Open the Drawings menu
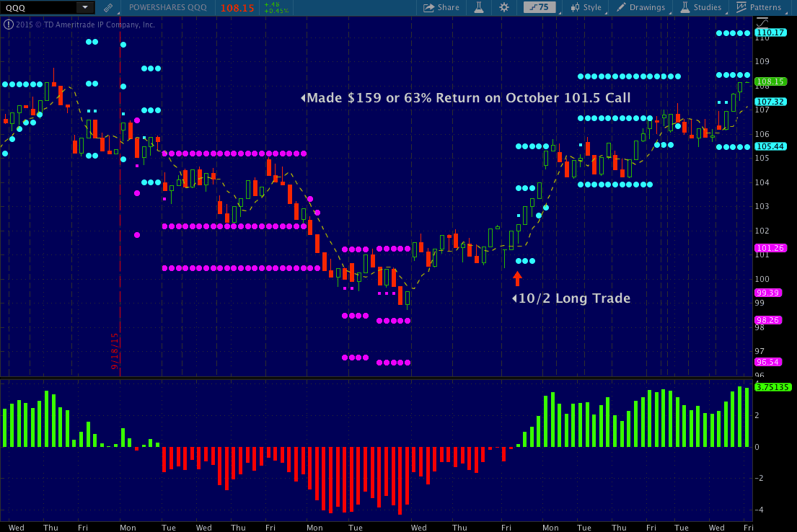The image size is (797, 532). (646, 7)
